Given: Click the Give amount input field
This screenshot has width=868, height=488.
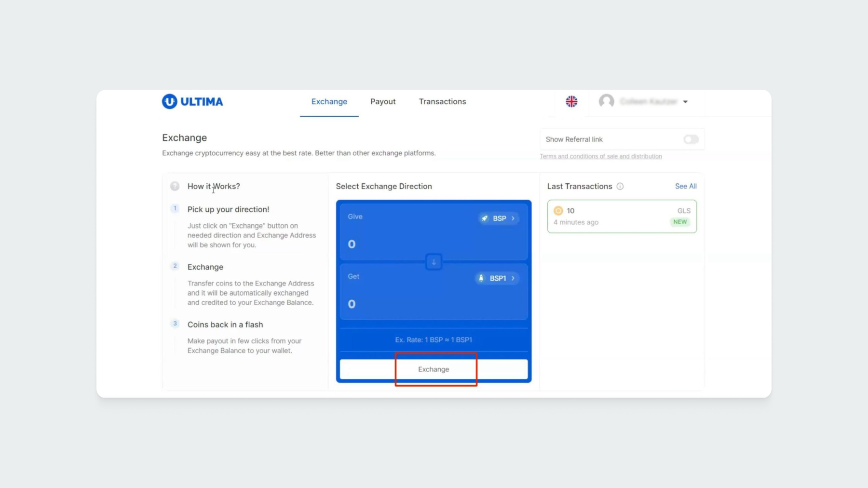Looking at the screenshot, I should pos(410,244).
